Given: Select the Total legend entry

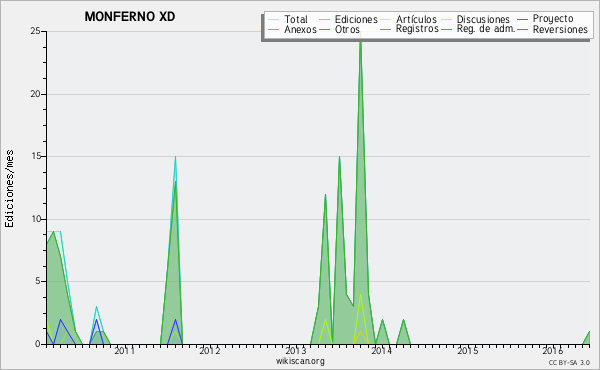Looking at the screenshot, I should (296, 20).
